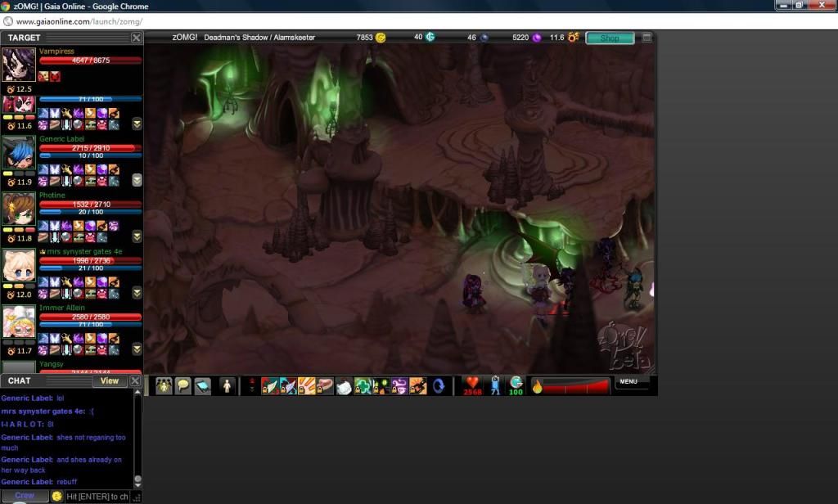838x504 pixels.
Task: Click the Gaia cash icon beside 40
Action: 430,37
